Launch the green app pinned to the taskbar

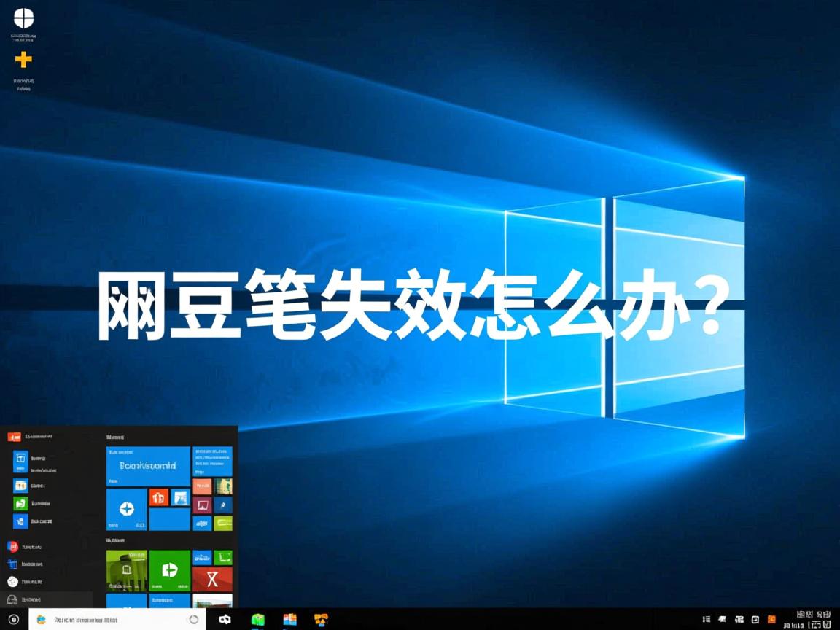click(257, 618)
